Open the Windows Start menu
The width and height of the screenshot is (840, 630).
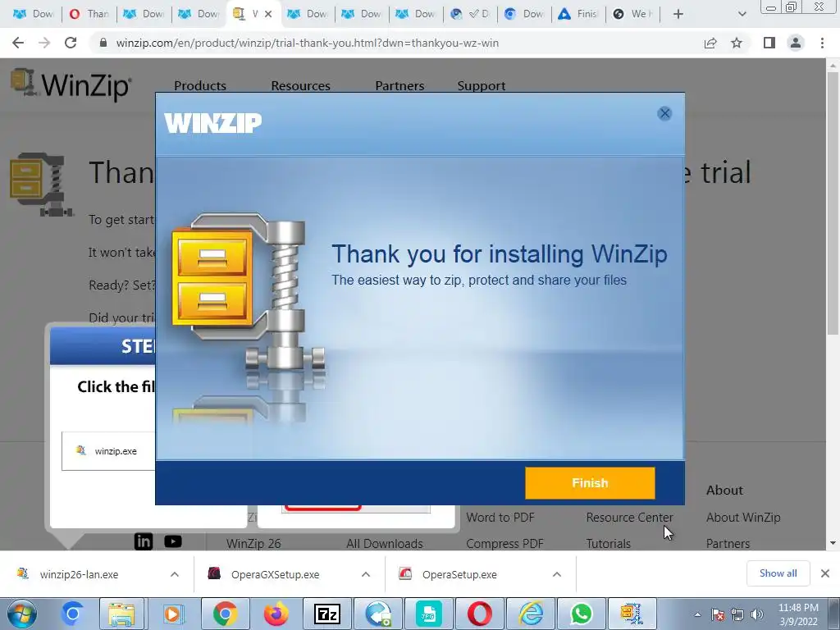pyautogui.click(x=21, y=614)
